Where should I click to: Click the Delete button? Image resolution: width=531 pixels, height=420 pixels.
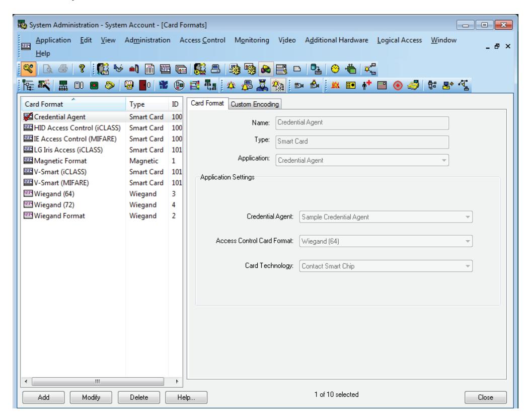click(x=139, y=397)
